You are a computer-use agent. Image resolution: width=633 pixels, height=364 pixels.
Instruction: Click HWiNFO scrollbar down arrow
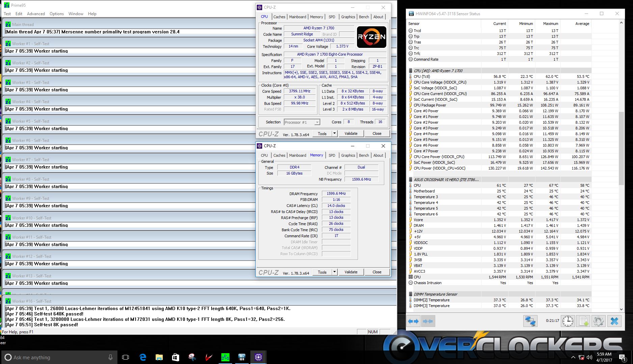622,309
